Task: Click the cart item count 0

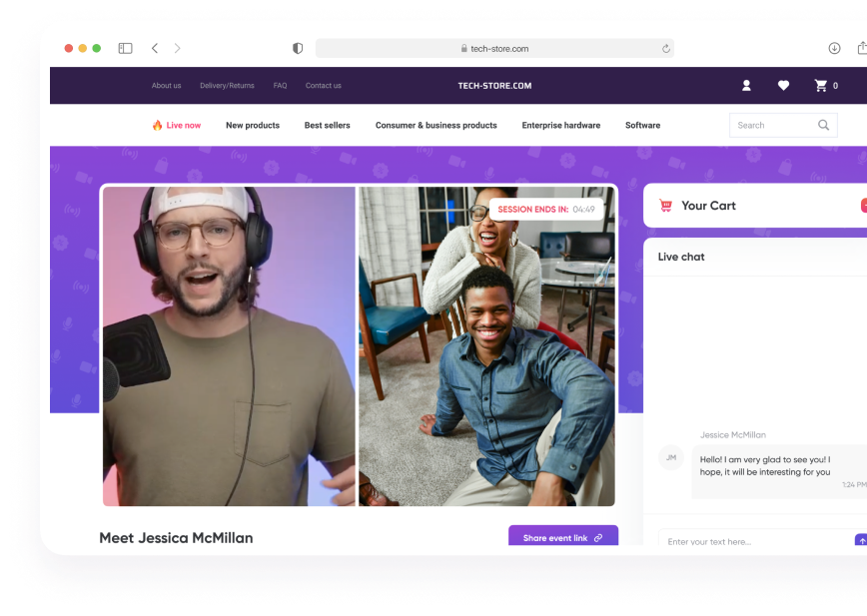Action: 835,86
